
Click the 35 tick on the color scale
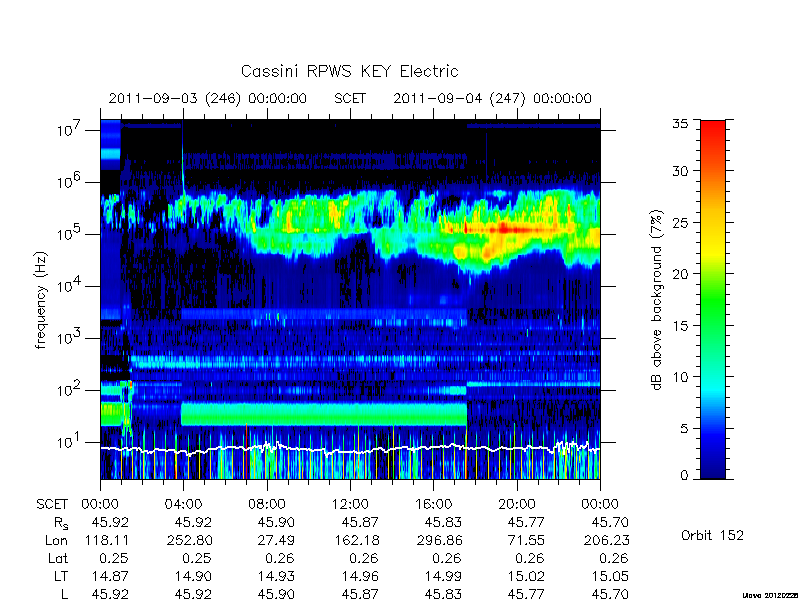pyautogui.click(x=680, y=124)
